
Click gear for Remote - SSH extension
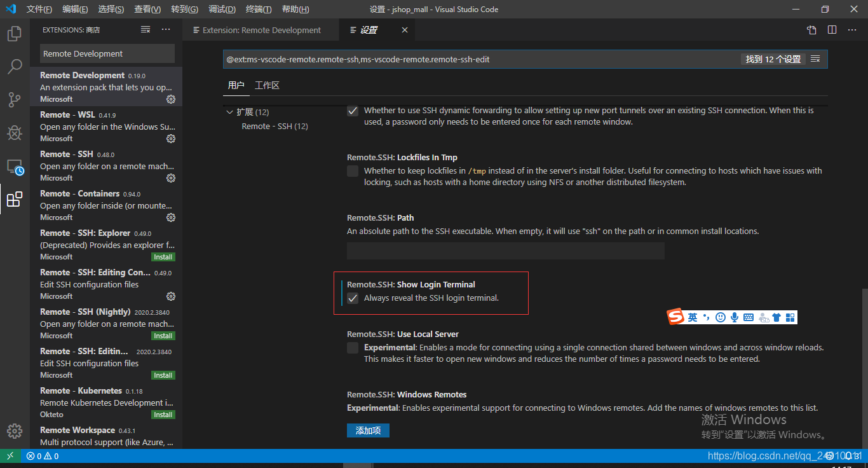tap(170, 178)
